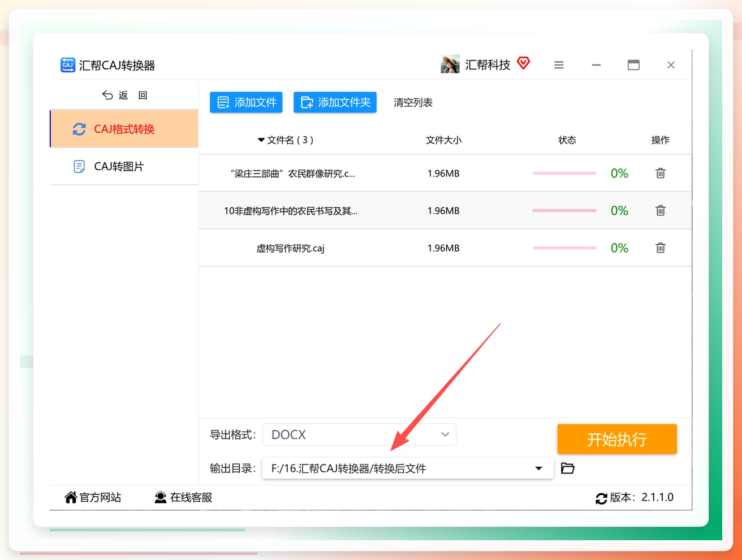Click output directory path field
Image resolution: width=742 pixels, height=560 pixels.
coord(407,468)
